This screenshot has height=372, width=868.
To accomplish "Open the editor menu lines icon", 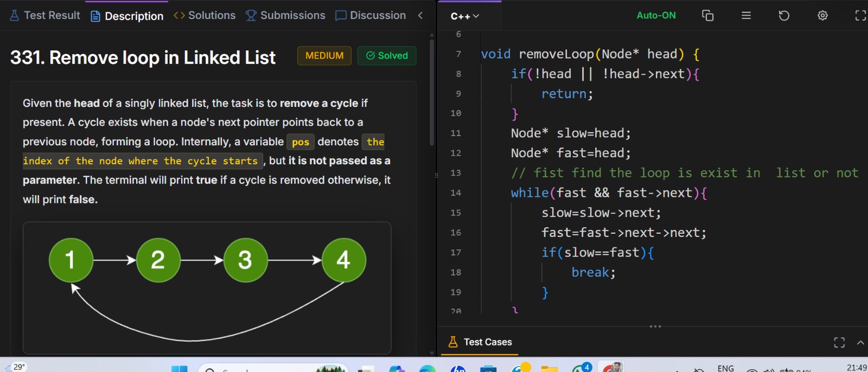I will click(746, 16).
